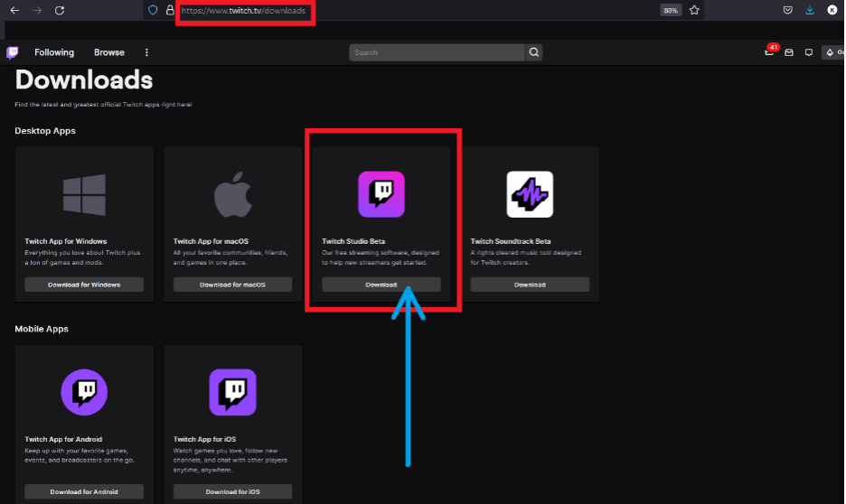846x504 pixels.
Task: Click the Twitch Studio Beta icon
Action: coord(381,194)
